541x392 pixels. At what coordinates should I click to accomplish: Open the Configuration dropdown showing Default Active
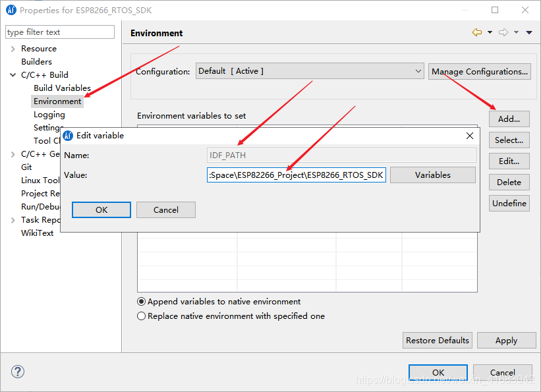(418, 70)
